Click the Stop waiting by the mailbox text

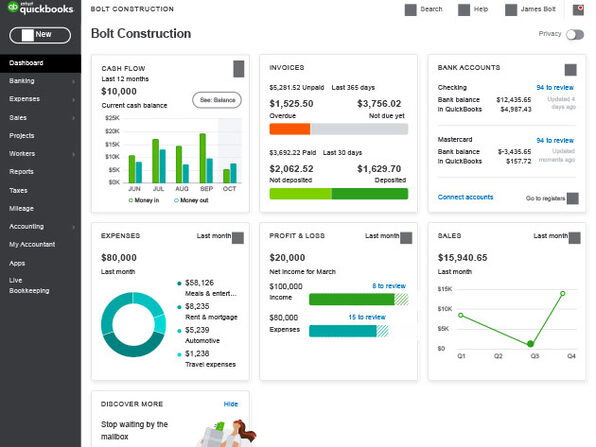[134, 430]
